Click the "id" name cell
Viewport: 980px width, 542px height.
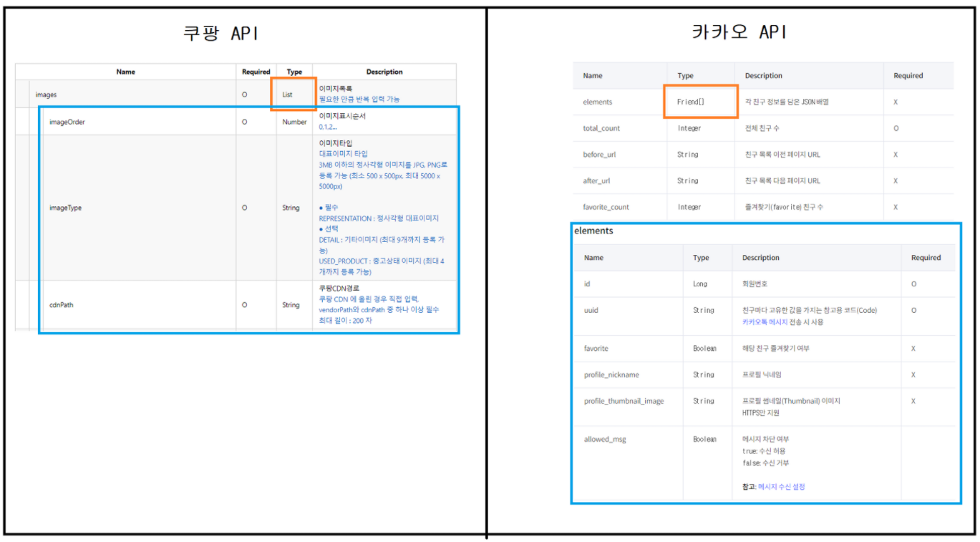click(587, 284)
